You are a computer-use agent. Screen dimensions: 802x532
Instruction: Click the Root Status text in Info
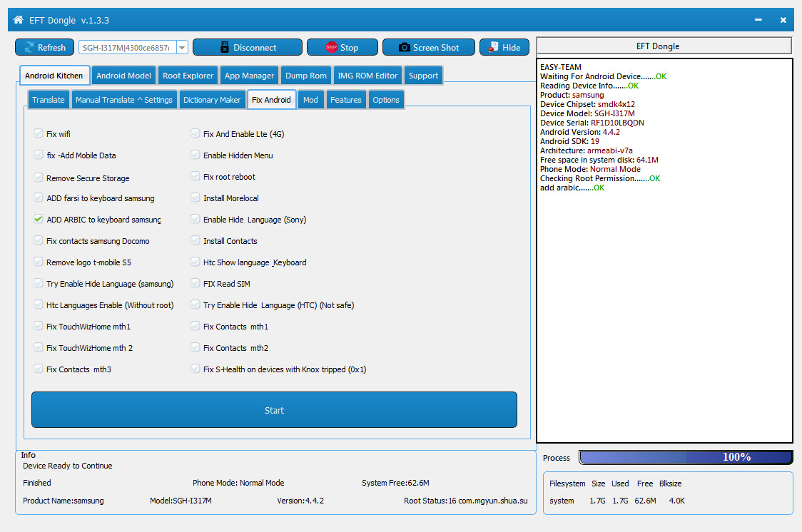point(465,501)
